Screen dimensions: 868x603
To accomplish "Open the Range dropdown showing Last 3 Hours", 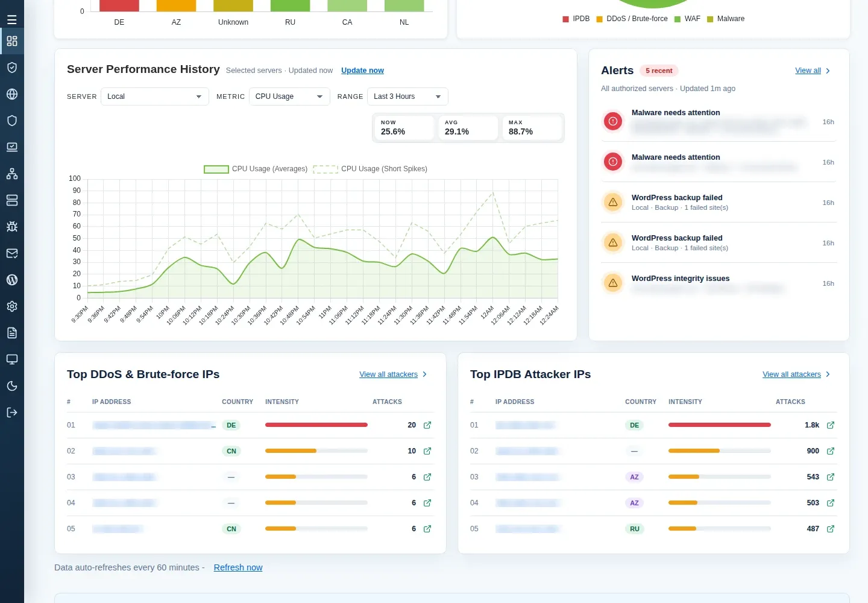I will (407, 96).
